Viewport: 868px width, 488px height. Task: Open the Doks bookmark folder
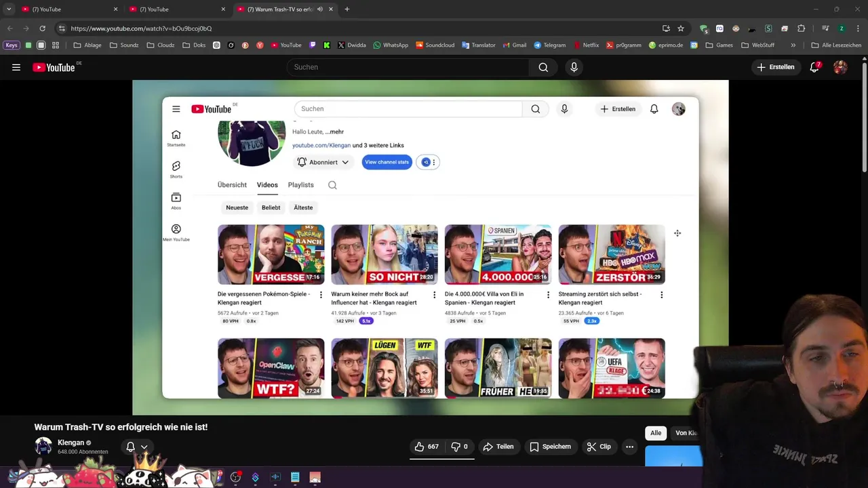pos(194,45)
